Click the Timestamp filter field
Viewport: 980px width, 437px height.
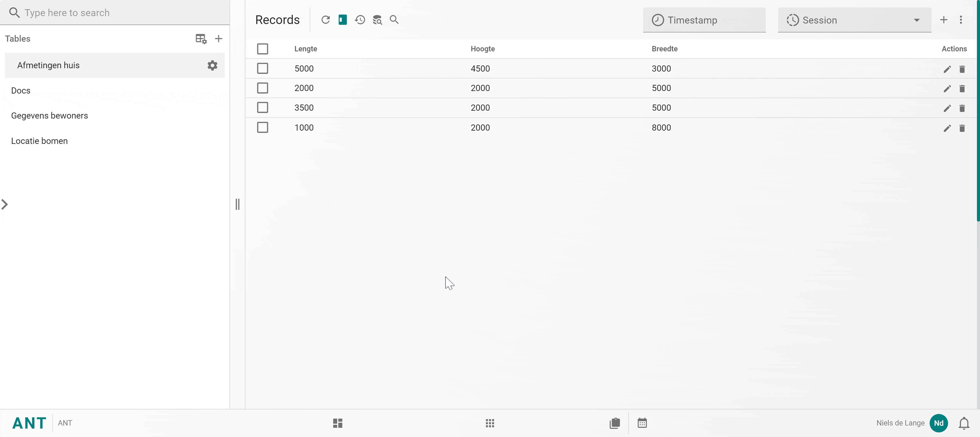(704, 20)
